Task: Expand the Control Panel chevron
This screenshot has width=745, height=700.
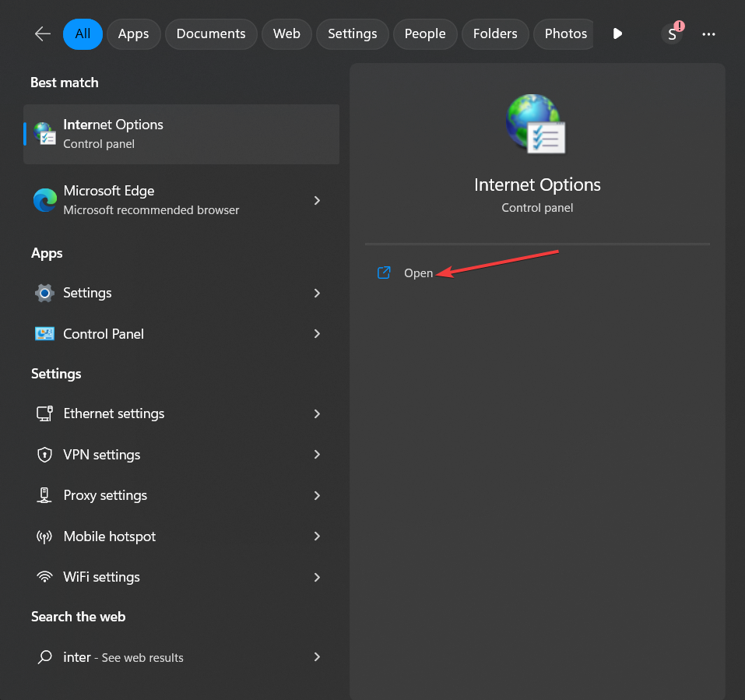Action: [317, 333]
